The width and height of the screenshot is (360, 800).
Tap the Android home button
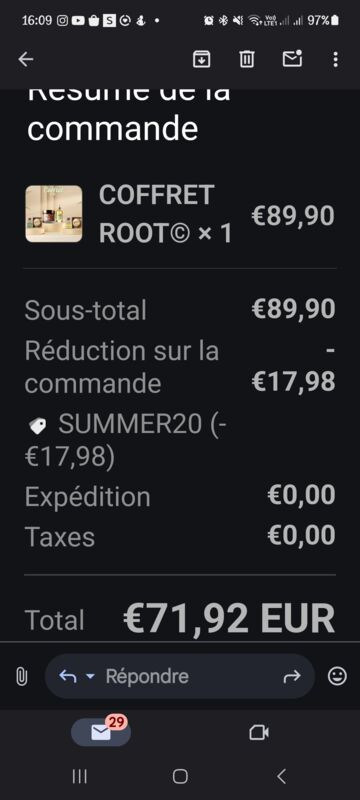pyautogui.click(x=180, y=777)
